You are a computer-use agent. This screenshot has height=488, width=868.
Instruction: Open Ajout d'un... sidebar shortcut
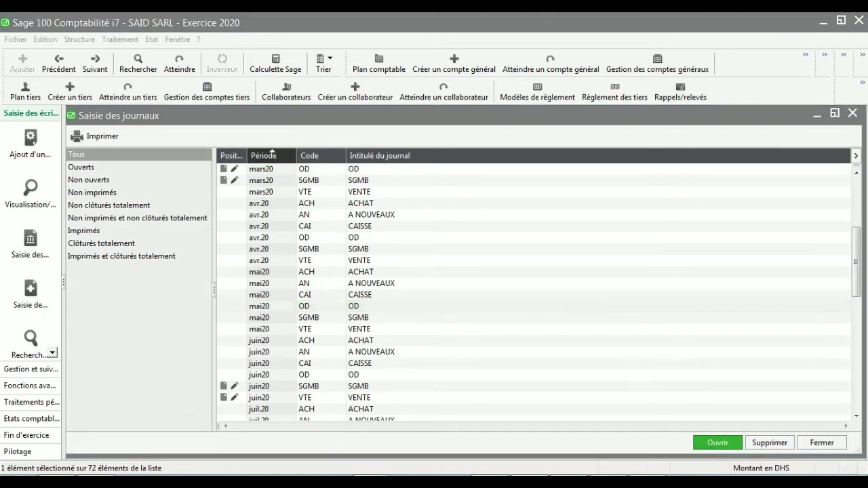31,144
